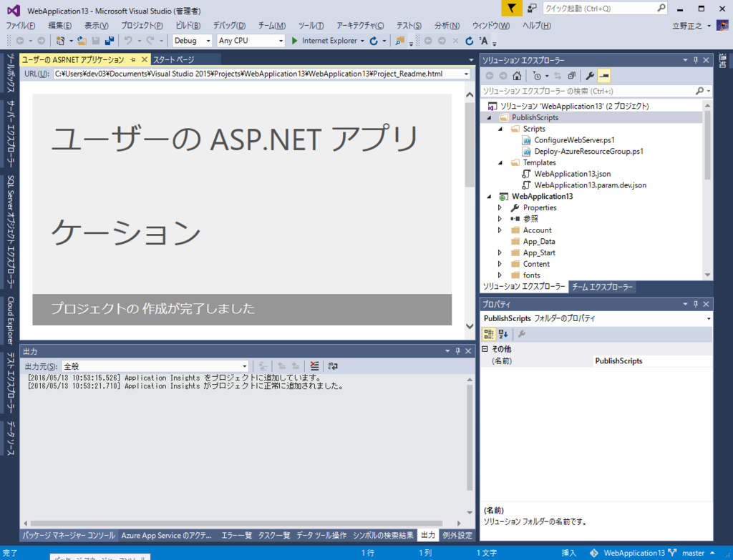This screenshot has width=733, height=560.
Task: Toggle Preview Selected Items in Solution Explorer
Action: [x=604, y=76]
